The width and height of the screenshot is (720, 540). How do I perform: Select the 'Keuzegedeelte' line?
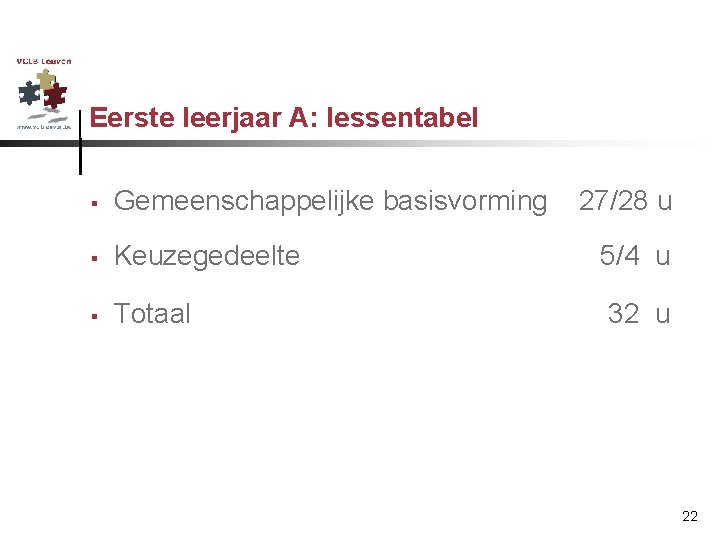[207, 256]
